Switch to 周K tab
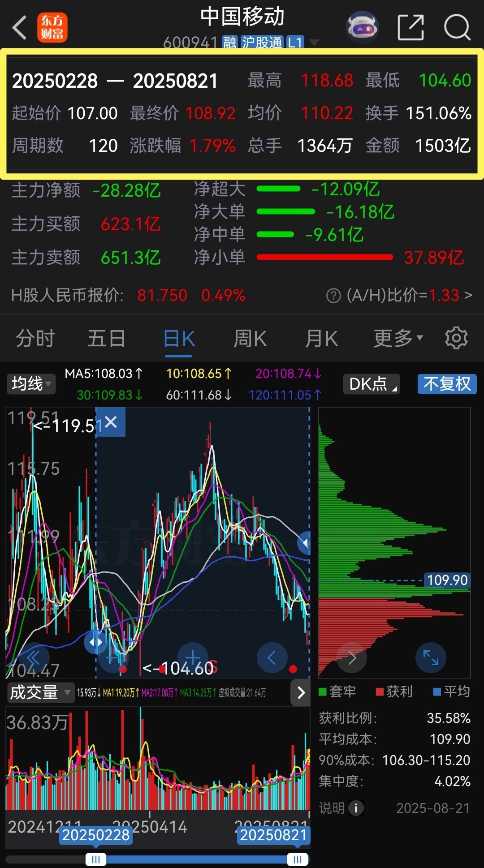 (250, 338)
